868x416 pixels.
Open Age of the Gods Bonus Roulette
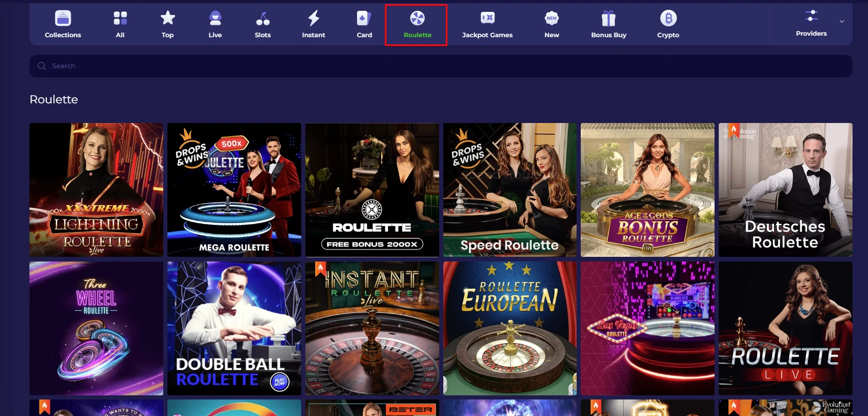pyautogui.click(x=647, y=190)
